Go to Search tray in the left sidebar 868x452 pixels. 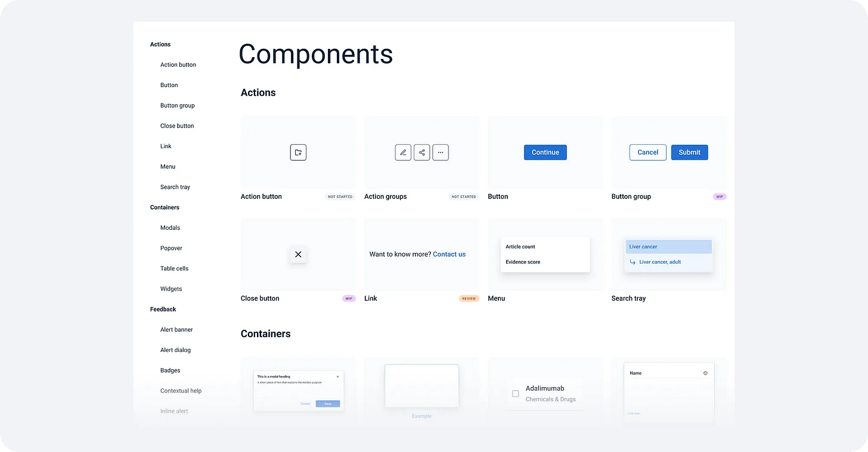[175, 187]
